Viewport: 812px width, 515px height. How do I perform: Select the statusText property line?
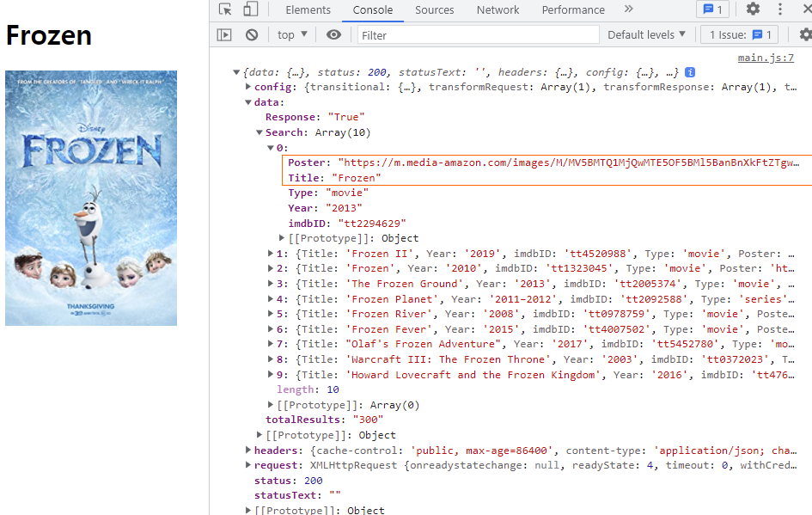coord(297,496)
